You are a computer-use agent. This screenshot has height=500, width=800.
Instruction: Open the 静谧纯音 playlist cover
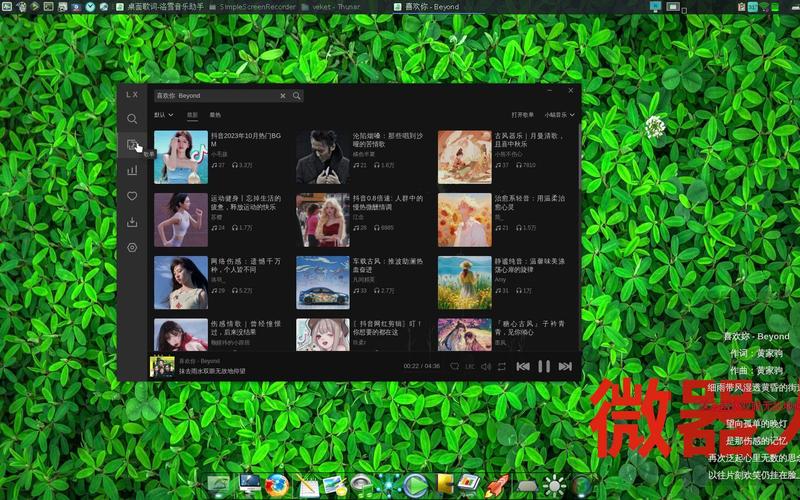click(x=465, y=283)
